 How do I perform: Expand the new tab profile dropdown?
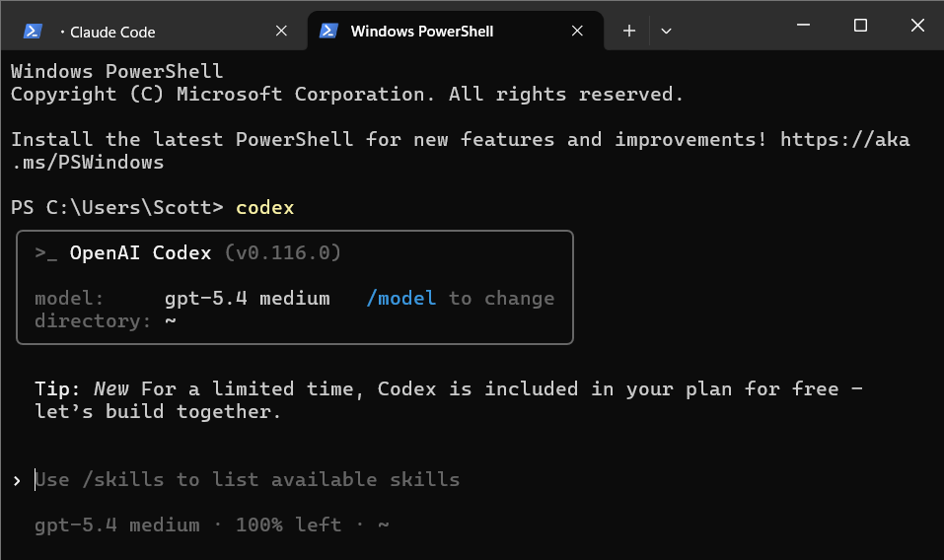click(x=666, y=31)
